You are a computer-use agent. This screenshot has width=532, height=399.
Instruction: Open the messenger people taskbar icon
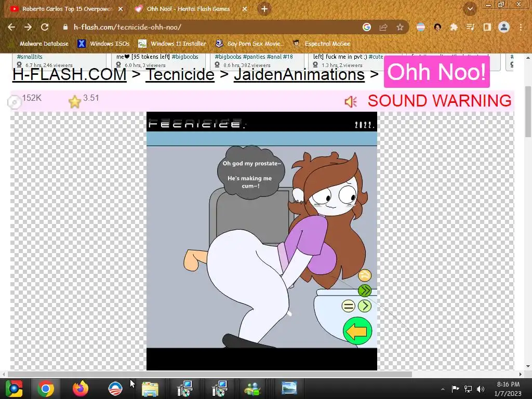[x=252, y=389]
